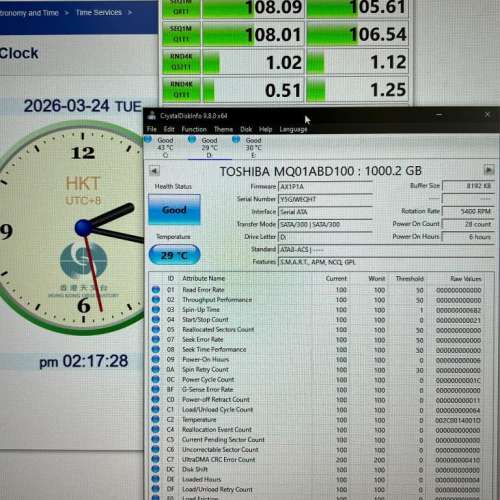Click the Transfer Mode field SATA/300

click(x=325, y=224)
